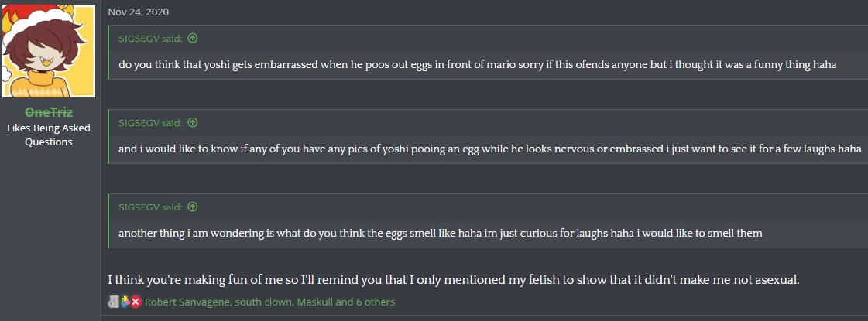
Task: Open OneTriz's profile from the avatar image
Action: click(48, 51)
